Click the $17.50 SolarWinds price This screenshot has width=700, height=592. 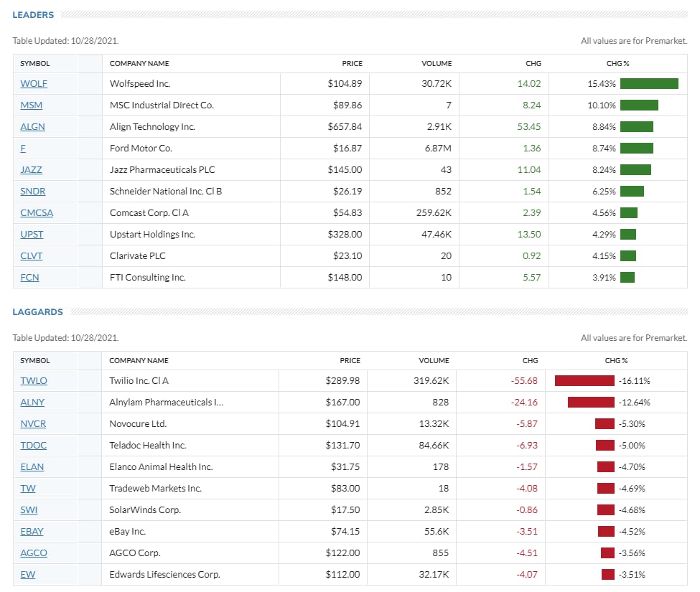(345, 510)
